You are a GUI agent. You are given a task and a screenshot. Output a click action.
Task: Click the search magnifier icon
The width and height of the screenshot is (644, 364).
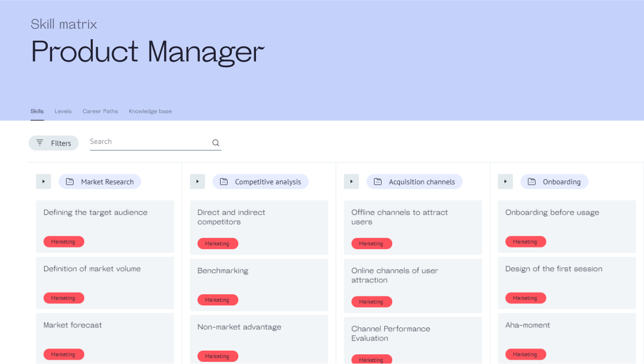point(216,143)
